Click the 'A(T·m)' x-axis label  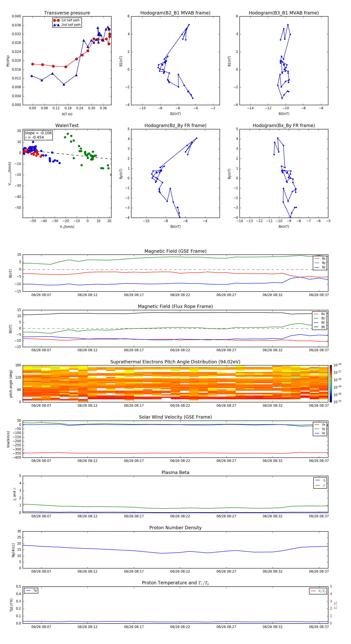pyautogui.click(x=67, y=114)
